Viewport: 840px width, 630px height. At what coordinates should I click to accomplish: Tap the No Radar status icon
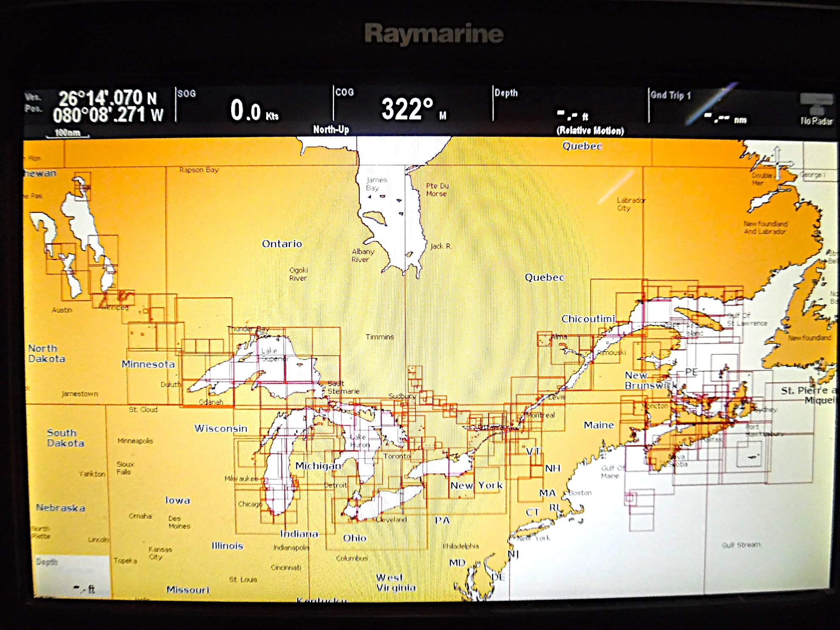click(x=816, y=110)
